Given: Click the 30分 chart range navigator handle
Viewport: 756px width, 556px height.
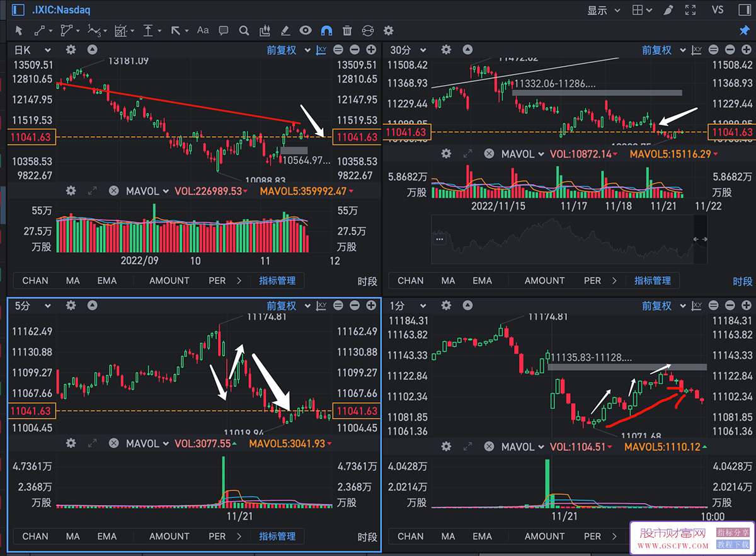Looking at the screenshot, I should tap(700, 240).
